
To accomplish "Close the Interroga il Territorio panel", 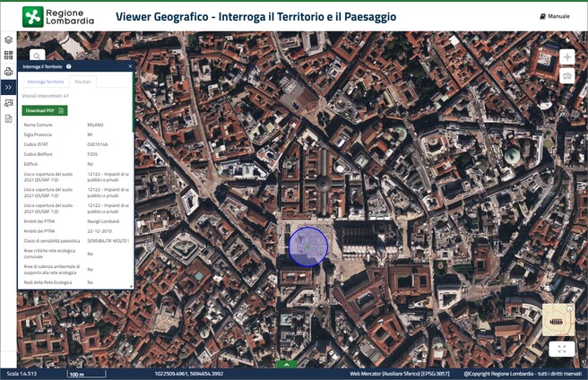I will pyautogui.click(x=130, y=66).
